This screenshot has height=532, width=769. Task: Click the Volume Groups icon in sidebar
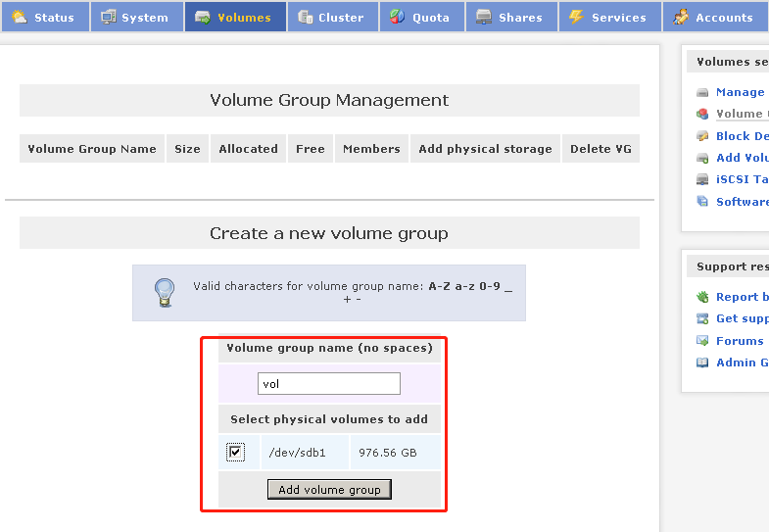(702, 114)
